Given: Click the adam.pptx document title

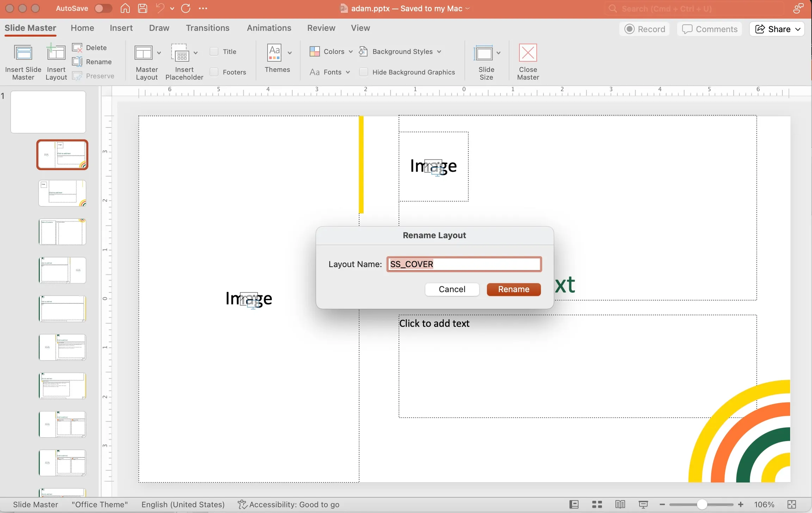Looking at the screenshot, I should tap(370, 8).
